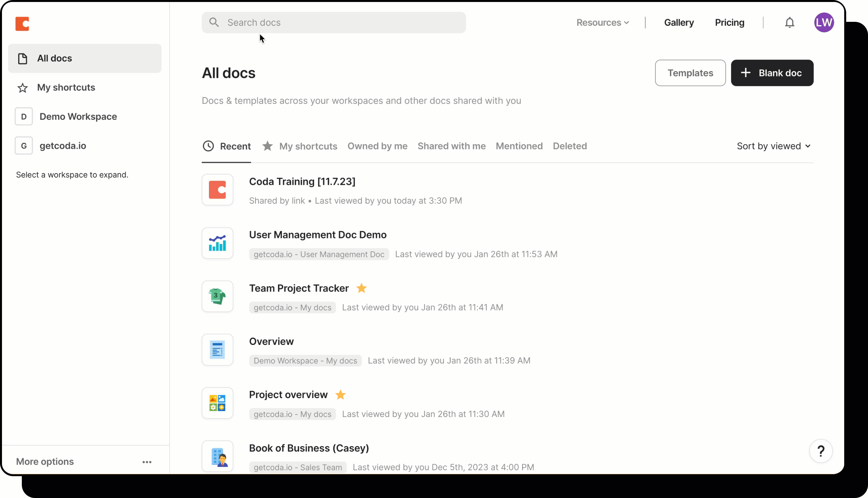The height and width of the screenshot is (498, 868).
Task: Switch to the Owned by me tab
Action: (x=377, y=146)
